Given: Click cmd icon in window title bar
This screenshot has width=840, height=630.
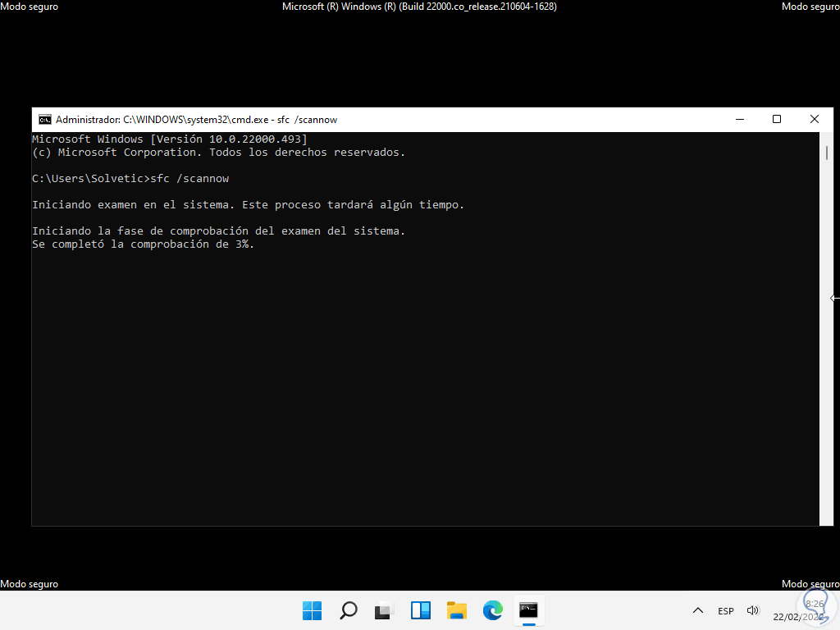Looking at the screenshot, I should tap(45, 120).
